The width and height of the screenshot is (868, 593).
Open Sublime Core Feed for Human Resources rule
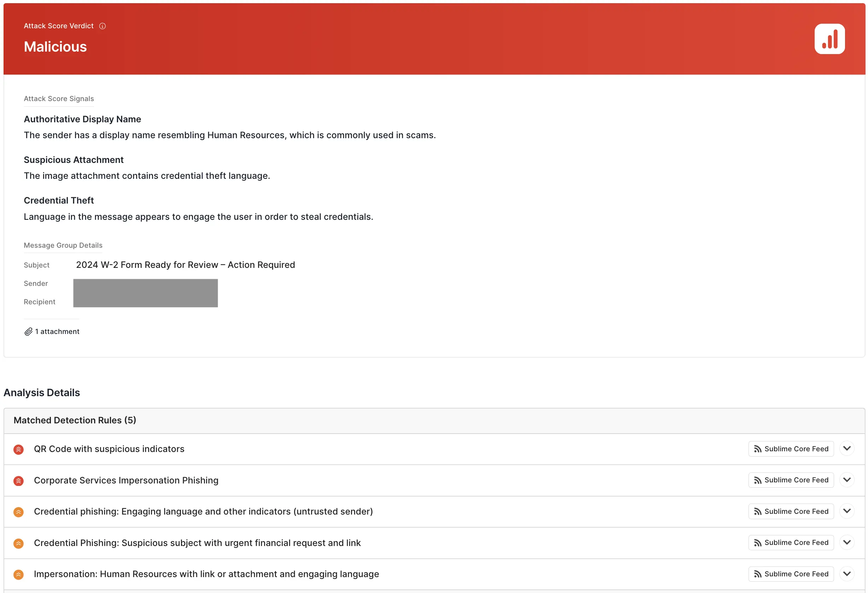(x=791, y=574)
